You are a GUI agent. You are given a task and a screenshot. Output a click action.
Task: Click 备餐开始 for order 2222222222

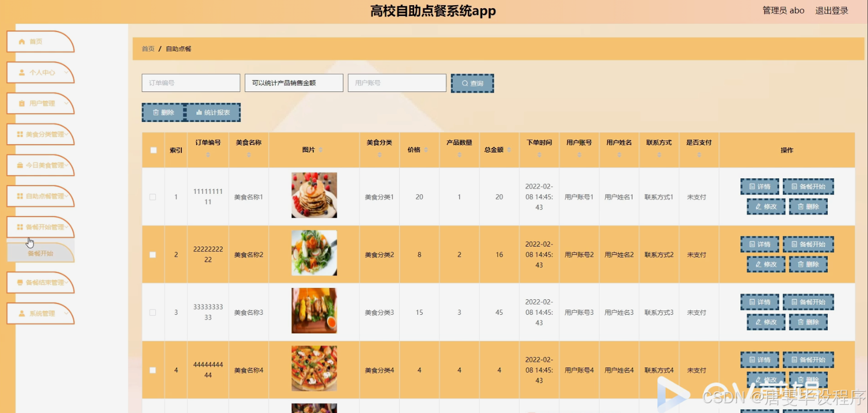click(808, 244)
